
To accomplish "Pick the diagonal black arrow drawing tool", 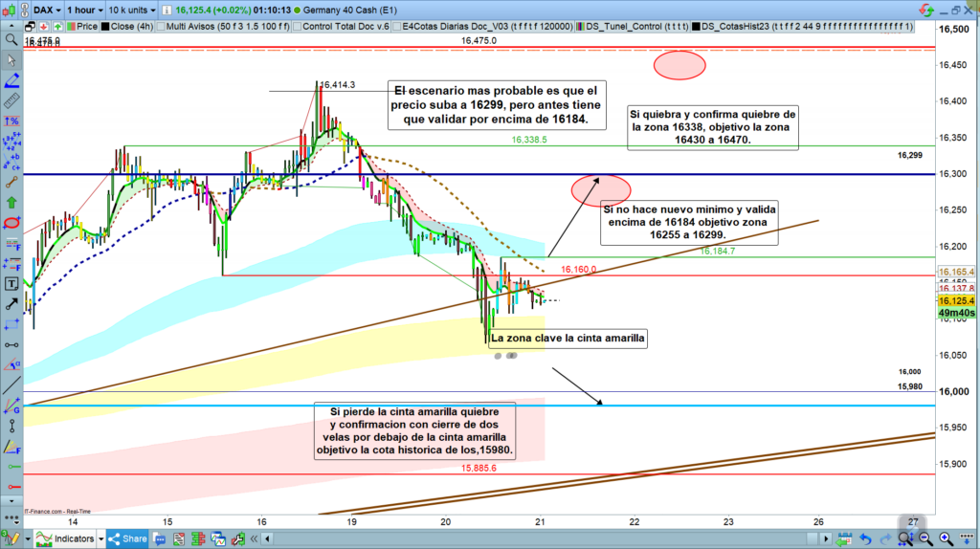I will click(11, 304).
